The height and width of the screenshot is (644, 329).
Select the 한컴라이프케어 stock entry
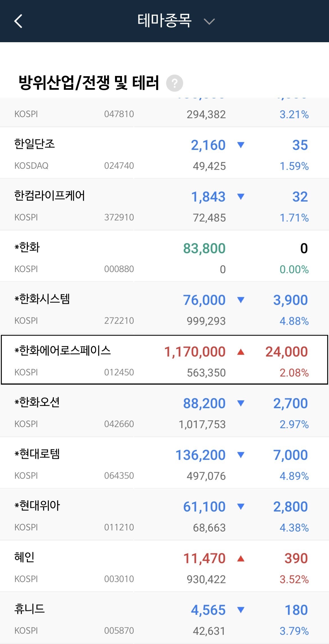pos(164,205)
